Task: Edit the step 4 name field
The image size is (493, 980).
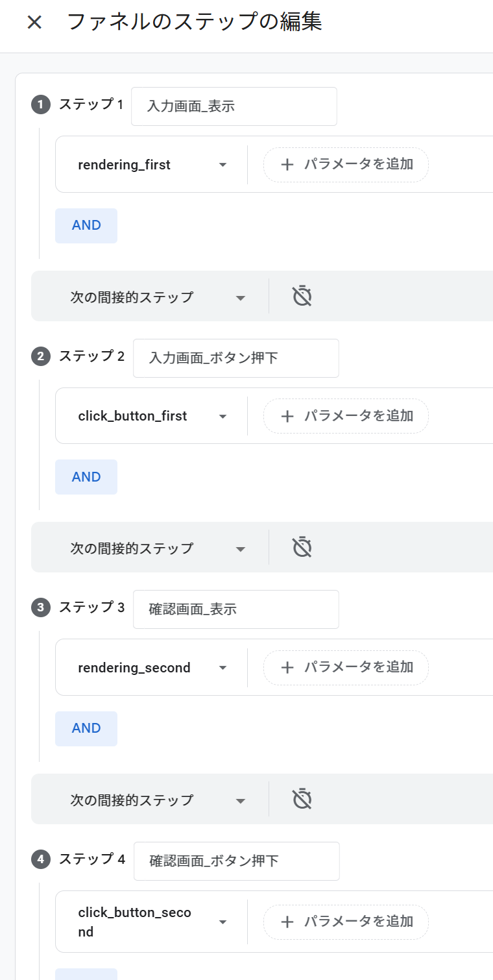Action: pyautogui.click(x=236, y=861)
